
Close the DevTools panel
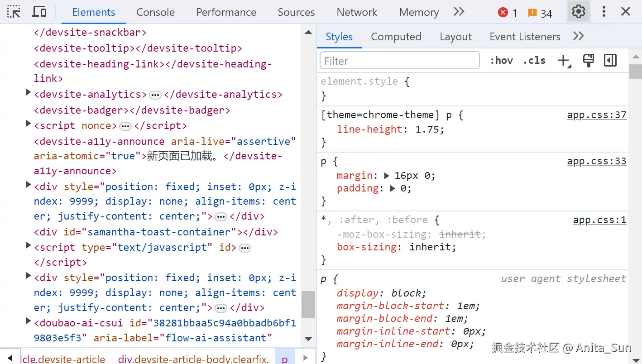[626, 12]
